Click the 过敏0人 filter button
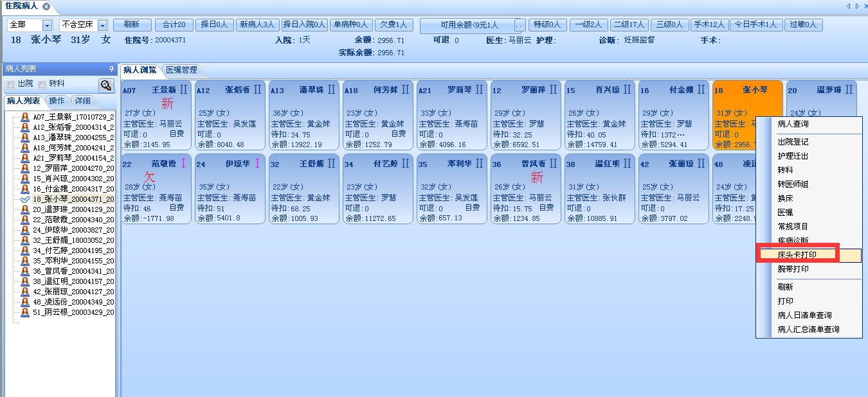868x397 pixels. pyautogui.click(x=804, y=25)
